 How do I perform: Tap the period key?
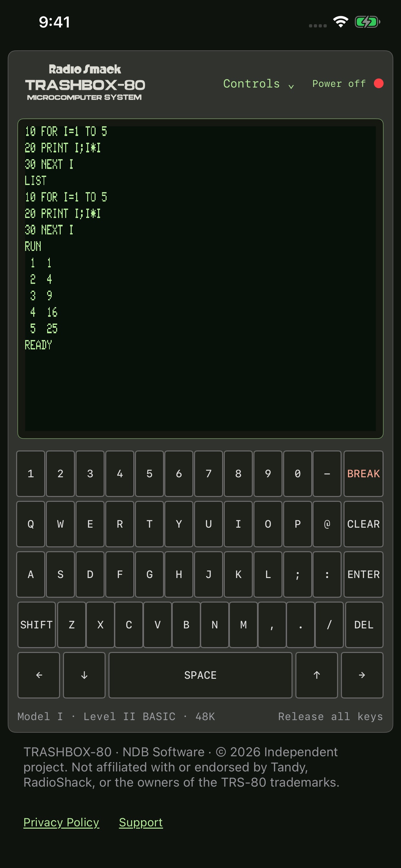pos(301,625)
